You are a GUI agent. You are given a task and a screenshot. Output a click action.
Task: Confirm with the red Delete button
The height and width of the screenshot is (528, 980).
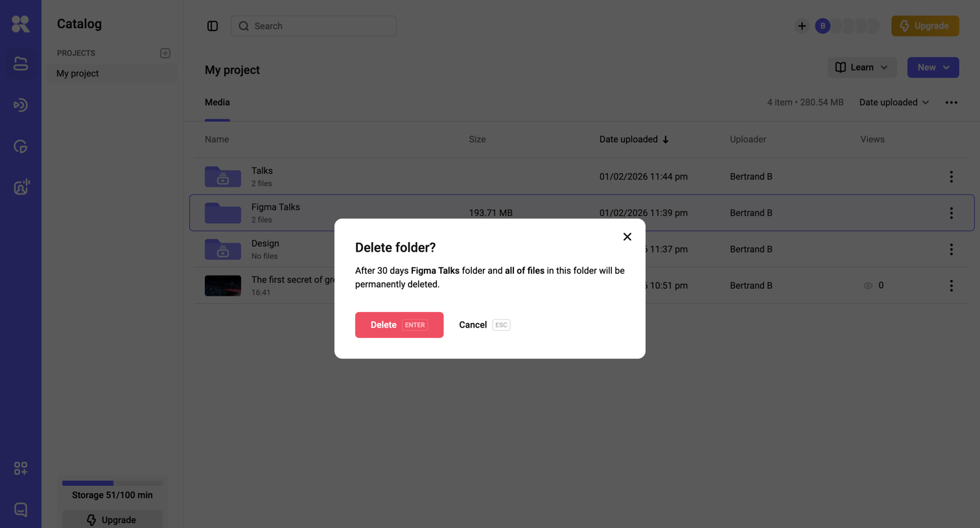[x=399, y=325]
